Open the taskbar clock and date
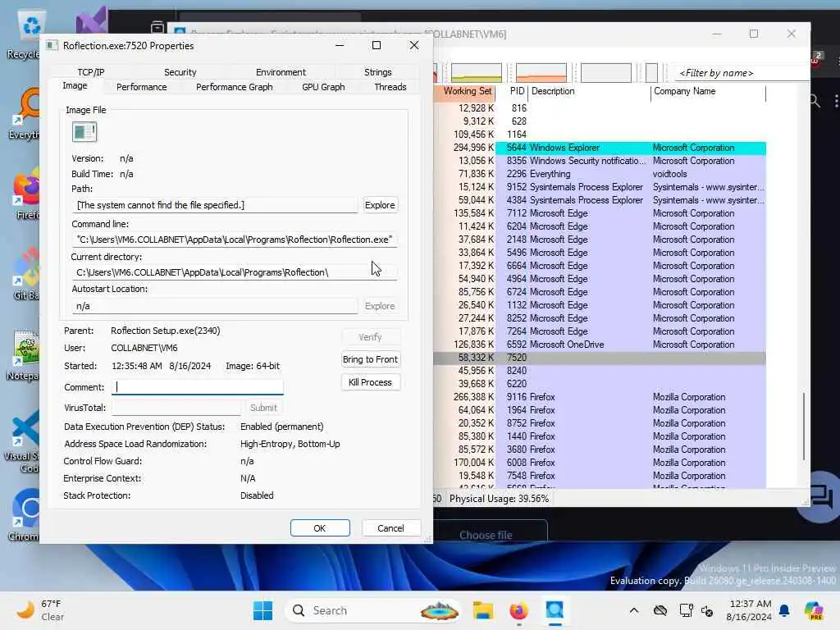Image resolution: width=840 pixels, height=630 pixels. (x=748, y=610)
